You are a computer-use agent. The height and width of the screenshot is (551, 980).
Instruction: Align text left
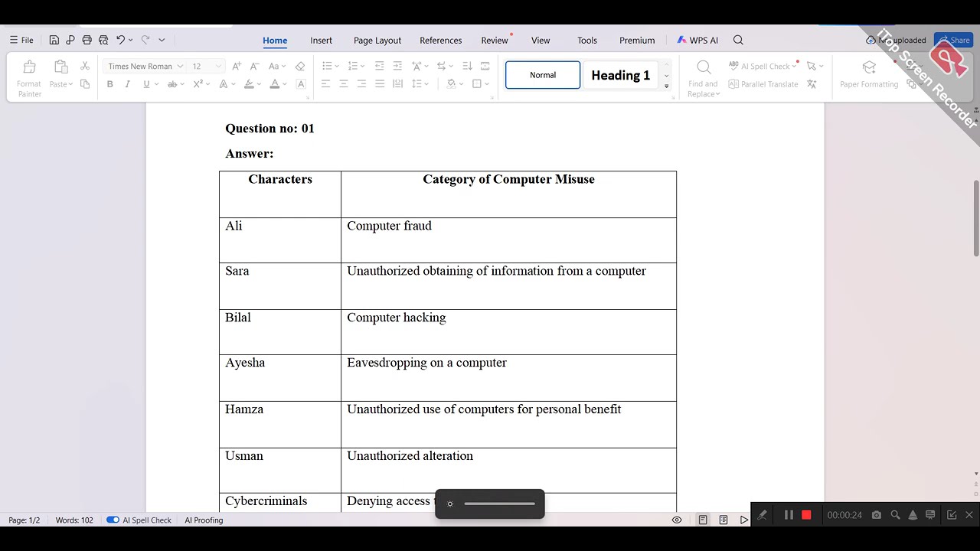(x=325, y=84)
